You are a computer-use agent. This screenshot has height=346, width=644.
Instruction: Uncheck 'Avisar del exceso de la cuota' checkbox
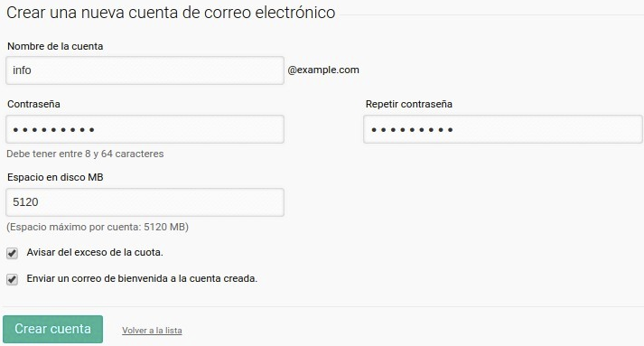coord(13,253)
